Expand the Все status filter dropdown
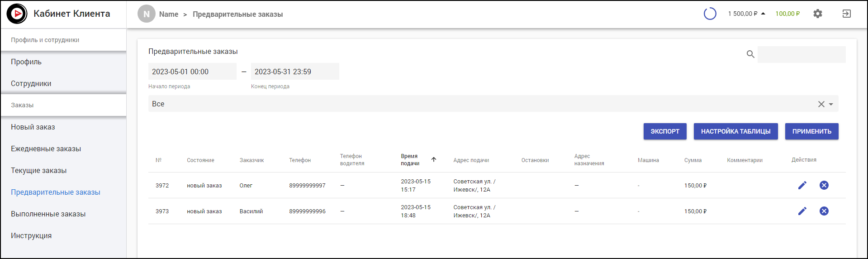This screenshot has width=868, height=259. point(831,104)
